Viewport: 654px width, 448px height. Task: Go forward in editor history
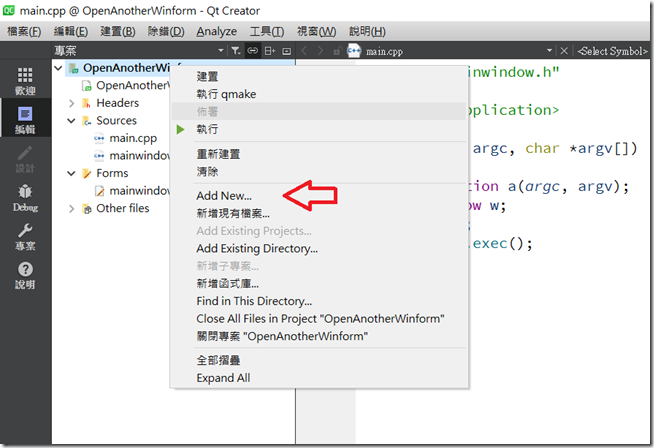[x=320, y=51]
